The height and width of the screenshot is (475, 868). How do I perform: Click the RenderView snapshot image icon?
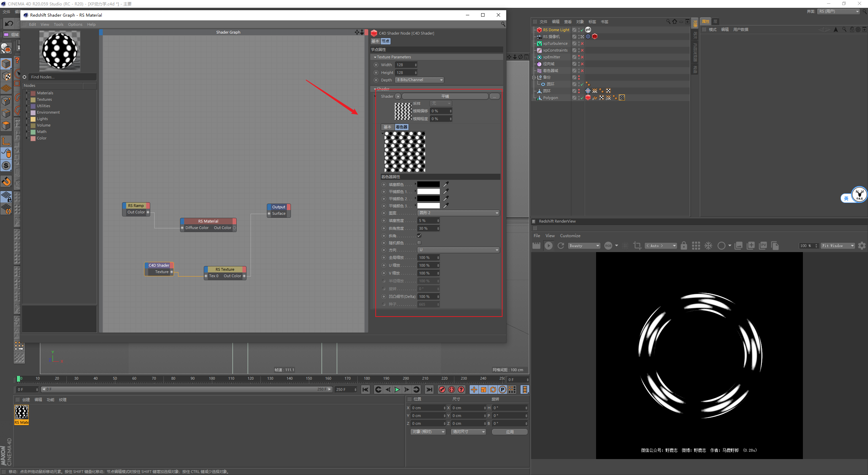pos(738,246)
